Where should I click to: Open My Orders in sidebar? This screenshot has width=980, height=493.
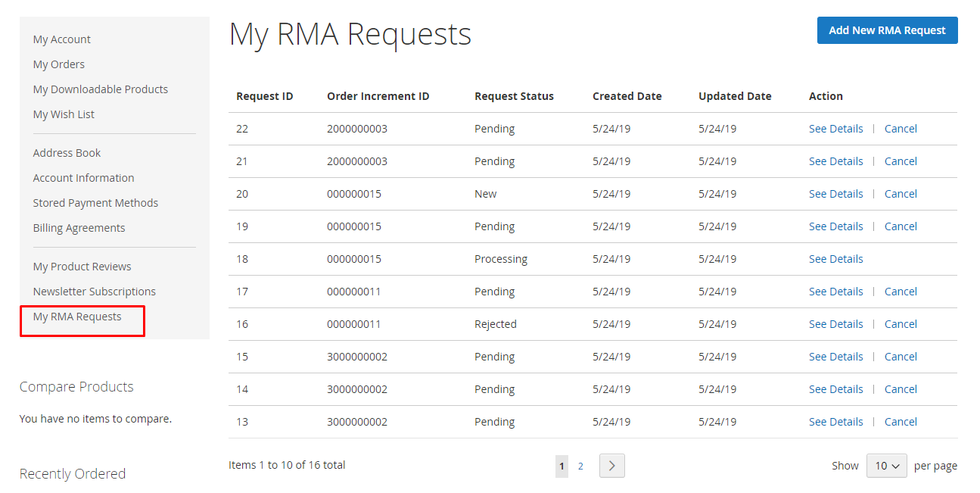coord(59,64)
